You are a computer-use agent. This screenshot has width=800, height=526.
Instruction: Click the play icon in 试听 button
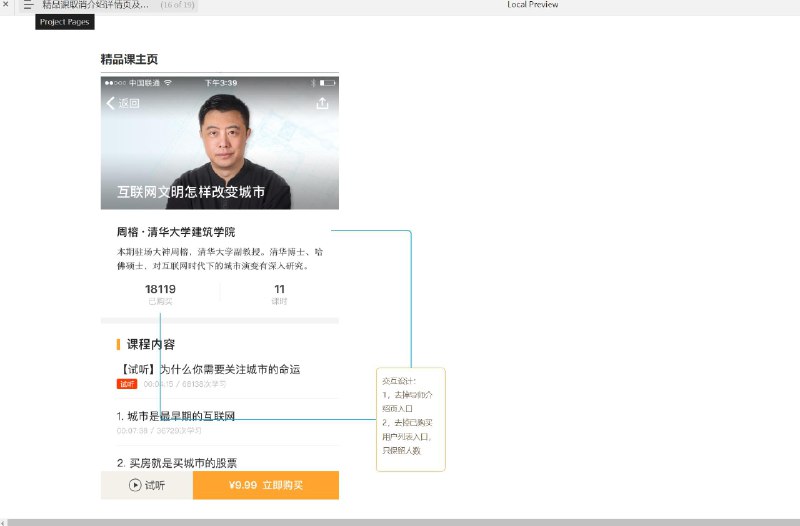tap(135, 485)
